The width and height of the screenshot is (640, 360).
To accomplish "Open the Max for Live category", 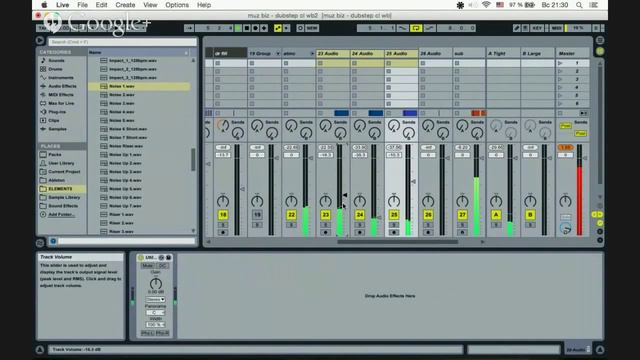I will point(61,103).
